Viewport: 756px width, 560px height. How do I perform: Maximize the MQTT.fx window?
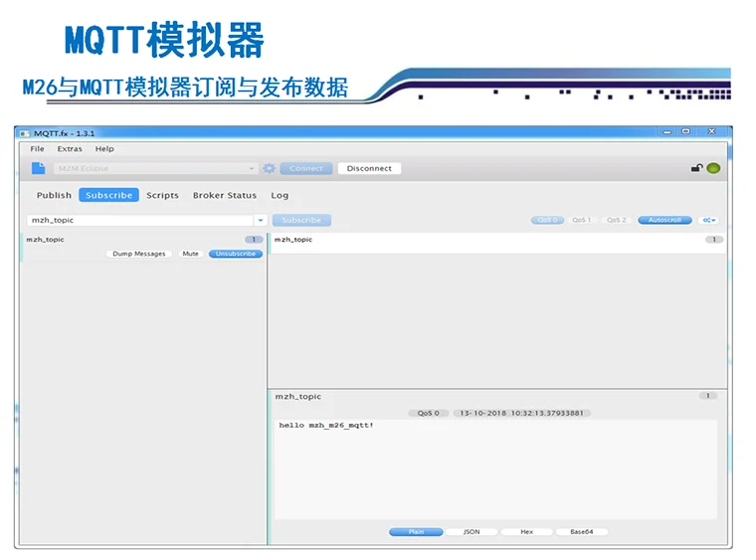[685, 131]
